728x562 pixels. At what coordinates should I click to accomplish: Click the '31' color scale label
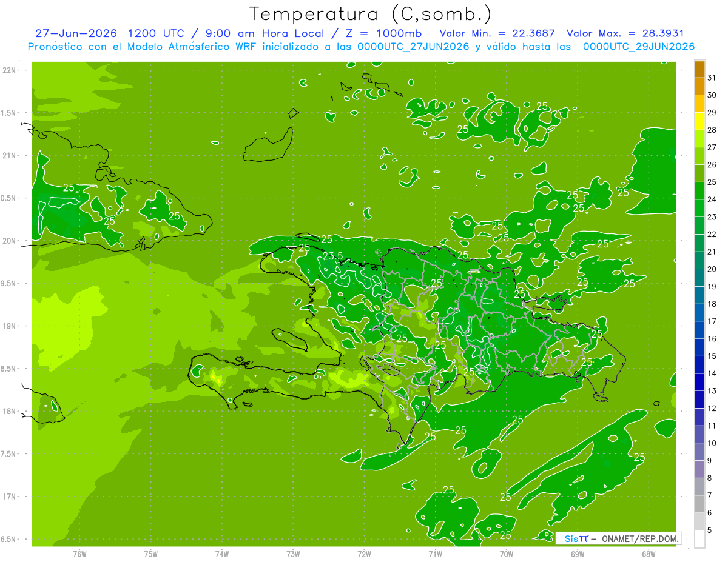(712, 78)
